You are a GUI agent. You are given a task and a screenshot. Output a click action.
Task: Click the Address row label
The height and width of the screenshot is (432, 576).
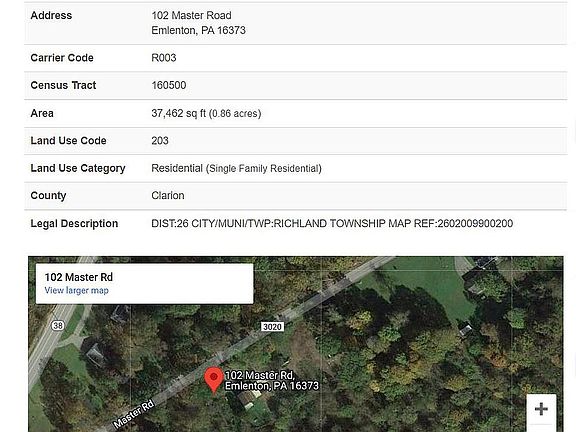tap(51, 15)
